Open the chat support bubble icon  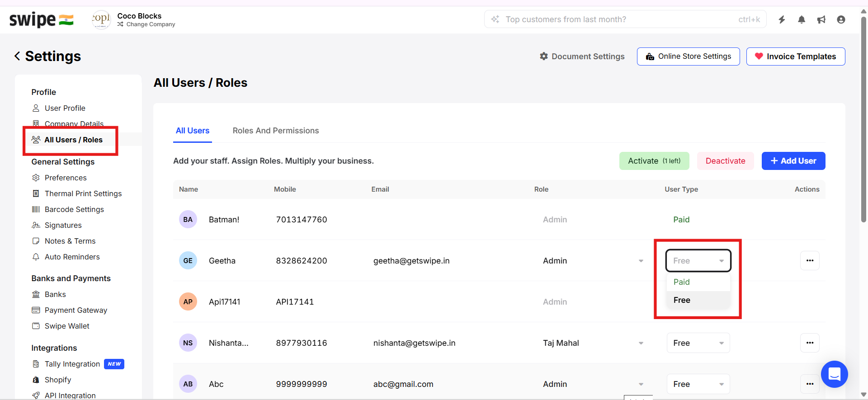[834, 374]
